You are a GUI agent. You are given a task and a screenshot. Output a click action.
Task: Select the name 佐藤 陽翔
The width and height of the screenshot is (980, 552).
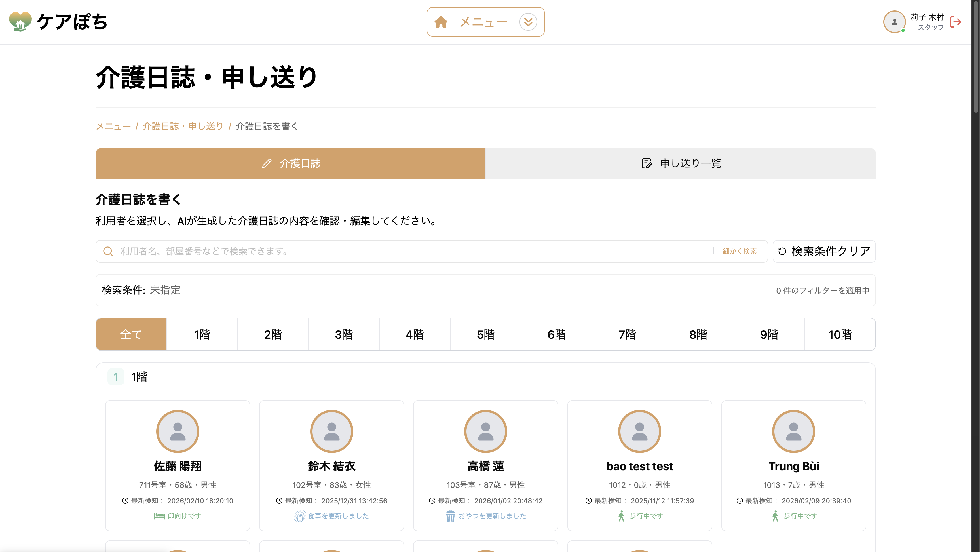click(x=178, y=466)
